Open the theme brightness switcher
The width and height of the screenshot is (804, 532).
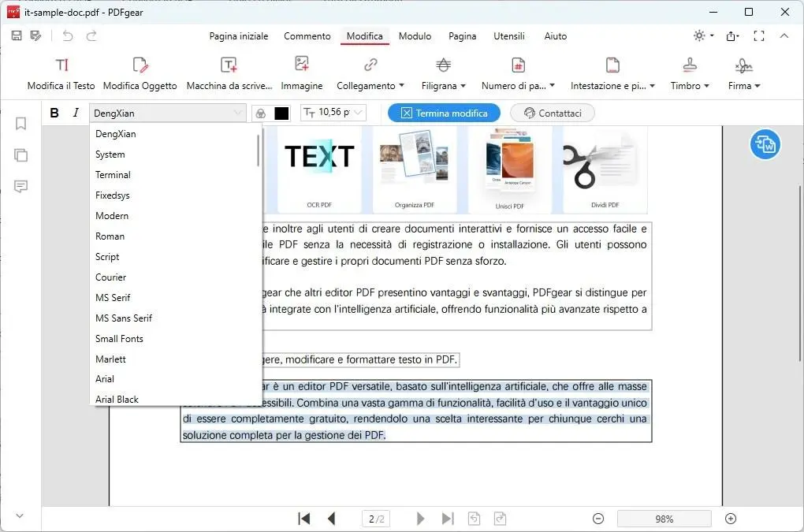[x=703, y=36]
